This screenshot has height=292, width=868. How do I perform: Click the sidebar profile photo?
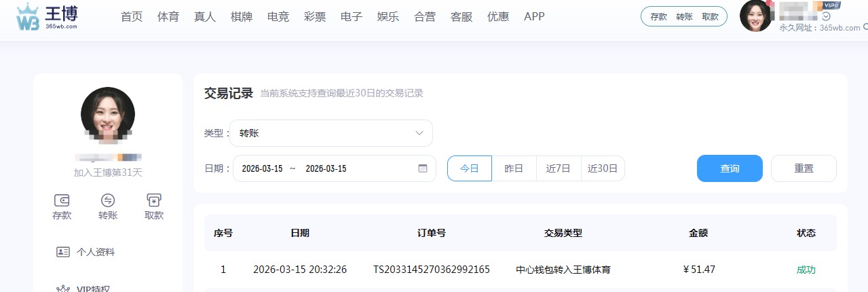(108, 114)
